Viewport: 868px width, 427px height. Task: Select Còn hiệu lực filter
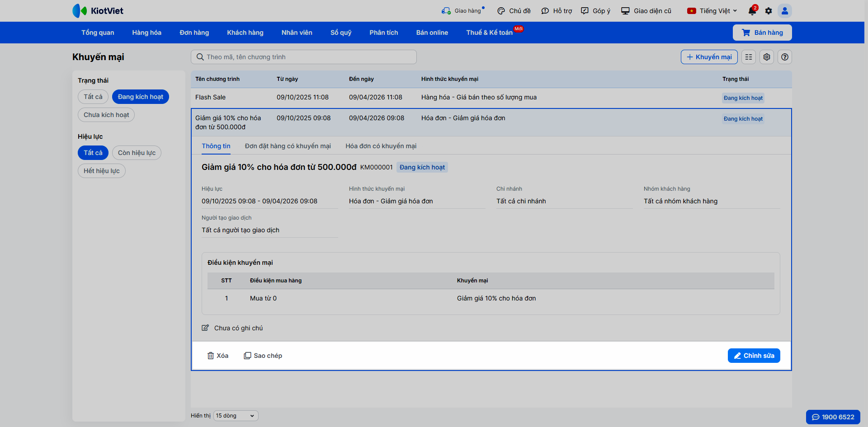coord(137,153)
